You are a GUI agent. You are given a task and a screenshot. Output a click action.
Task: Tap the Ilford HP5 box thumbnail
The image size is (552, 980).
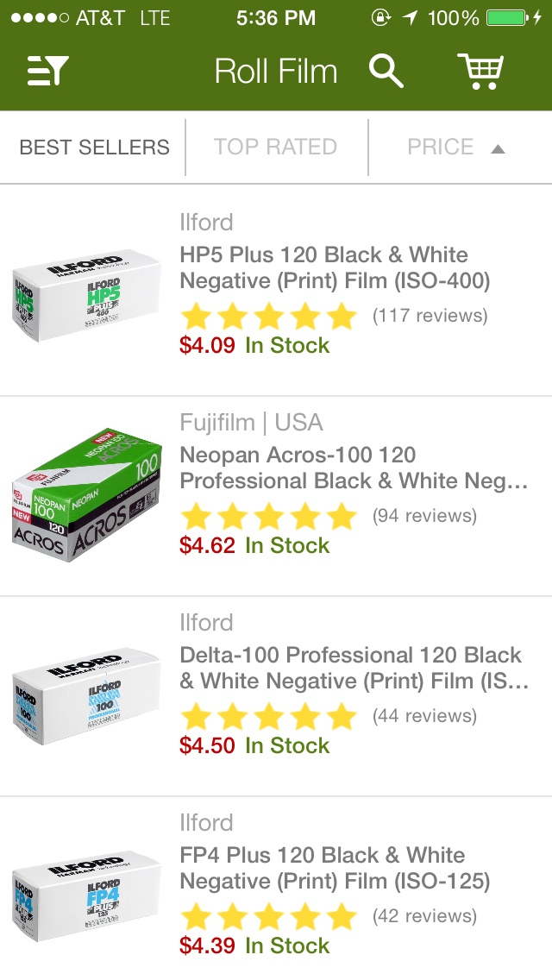pos(87,295)
